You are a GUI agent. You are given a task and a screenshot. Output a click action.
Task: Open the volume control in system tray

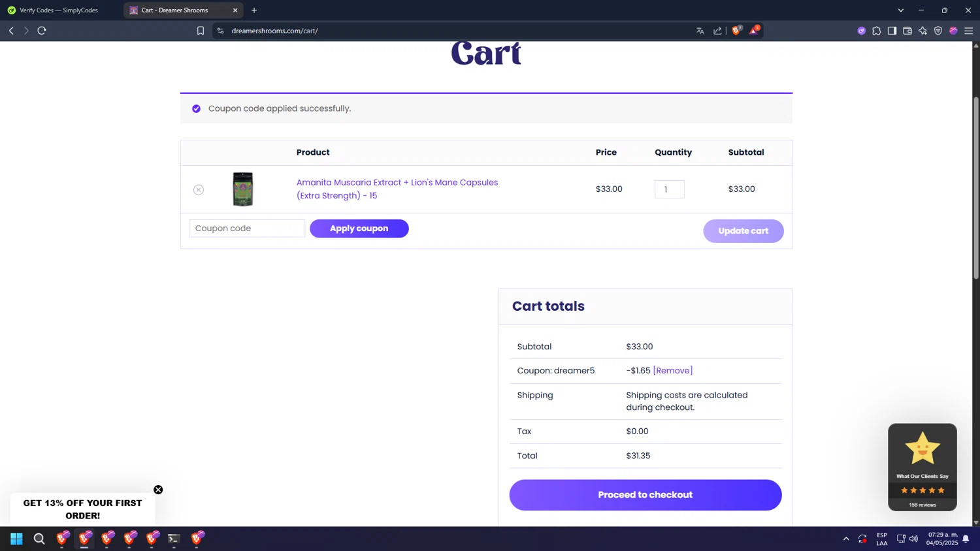[x=913, y=539]
